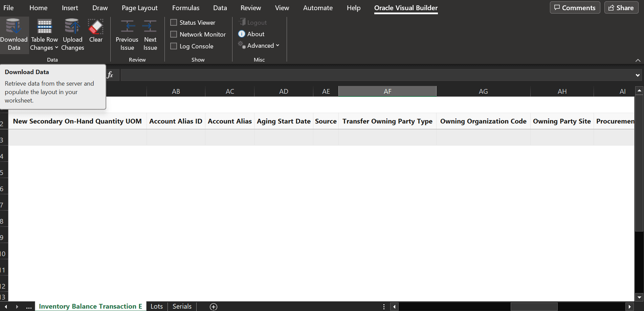The height and width of the screenshot is (311, 644).
Task: Switch to the Insert tab
Action: click(70, 8)
